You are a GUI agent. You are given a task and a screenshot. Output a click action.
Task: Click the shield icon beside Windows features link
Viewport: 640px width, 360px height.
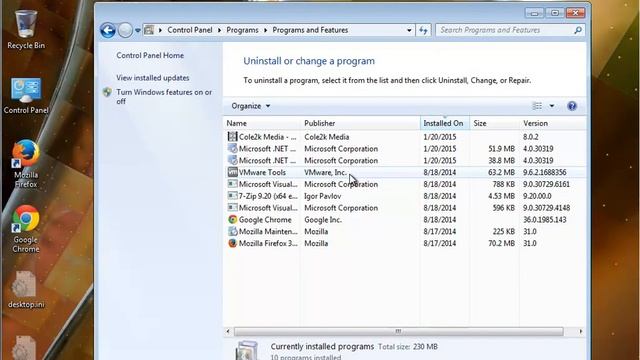pyautogui.click(x=107, y=92)
